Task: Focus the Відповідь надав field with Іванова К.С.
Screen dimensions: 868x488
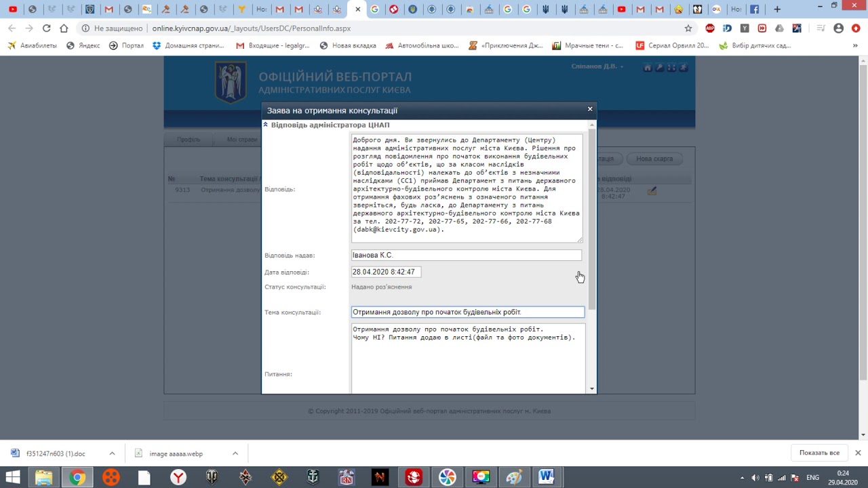Action: (x=467, y=255)
